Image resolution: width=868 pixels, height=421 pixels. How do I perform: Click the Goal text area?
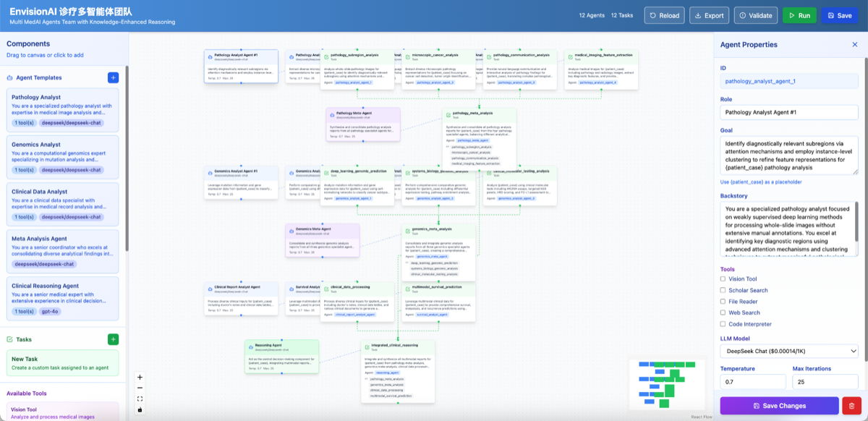(789, 156)
